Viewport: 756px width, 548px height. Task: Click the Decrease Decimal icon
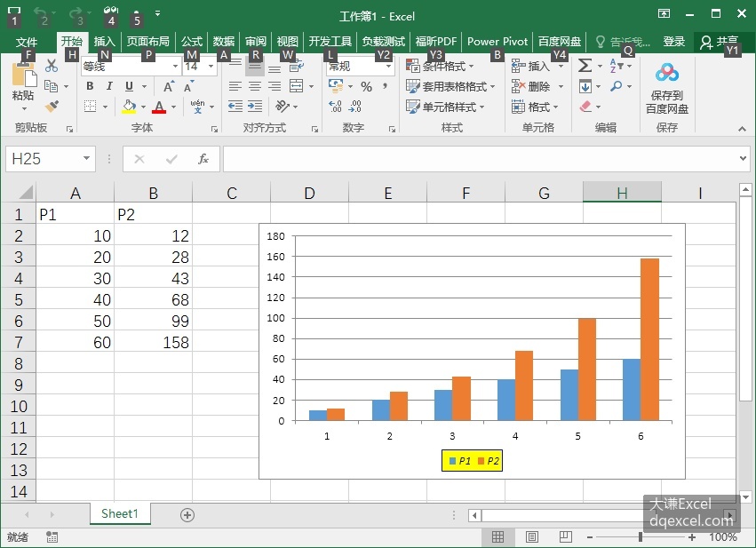click(354, 106)
